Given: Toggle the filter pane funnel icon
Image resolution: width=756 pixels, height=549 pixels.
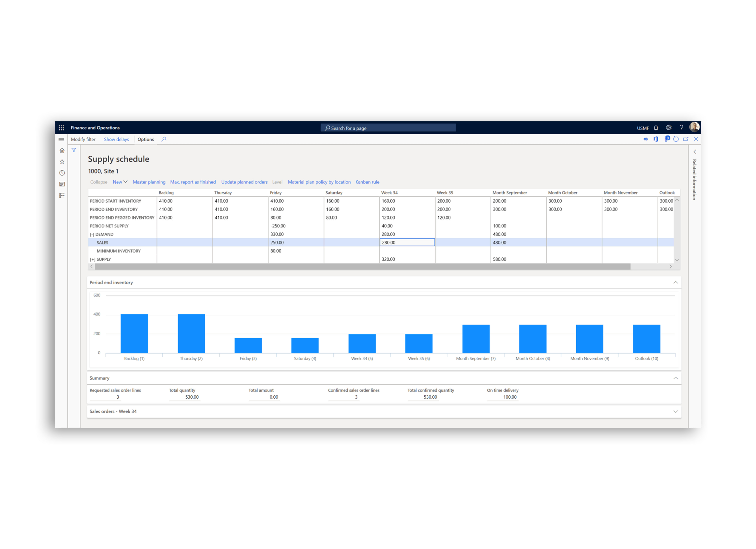Looking at the screenshot, I should (x=74, y=150).
